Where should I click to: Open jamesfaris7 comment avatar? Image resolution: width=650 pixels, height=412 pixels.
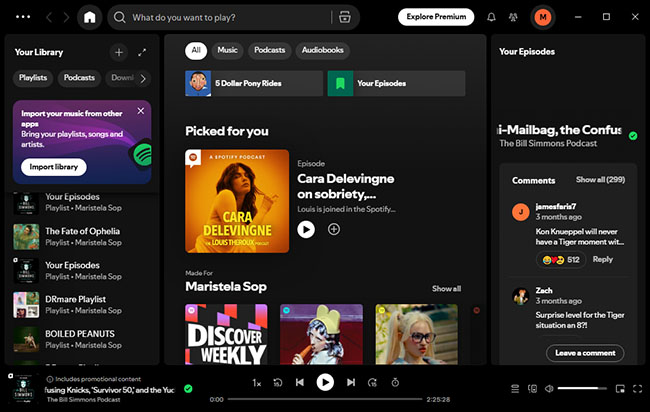521,212
